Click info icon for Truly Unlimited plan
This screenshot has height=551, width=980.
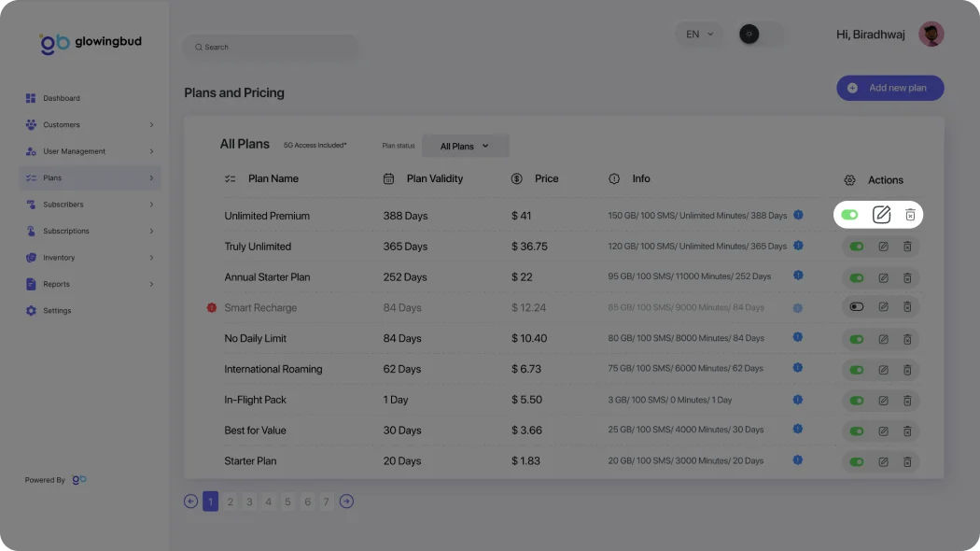[798, 246]
